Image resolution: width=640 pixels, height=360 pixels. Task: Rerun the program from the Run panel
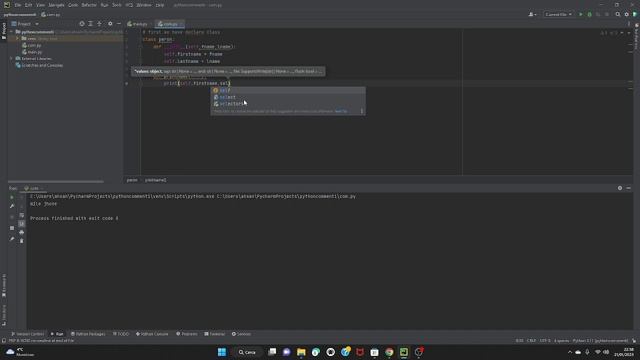pyautogui.click(x=12, y=197)
